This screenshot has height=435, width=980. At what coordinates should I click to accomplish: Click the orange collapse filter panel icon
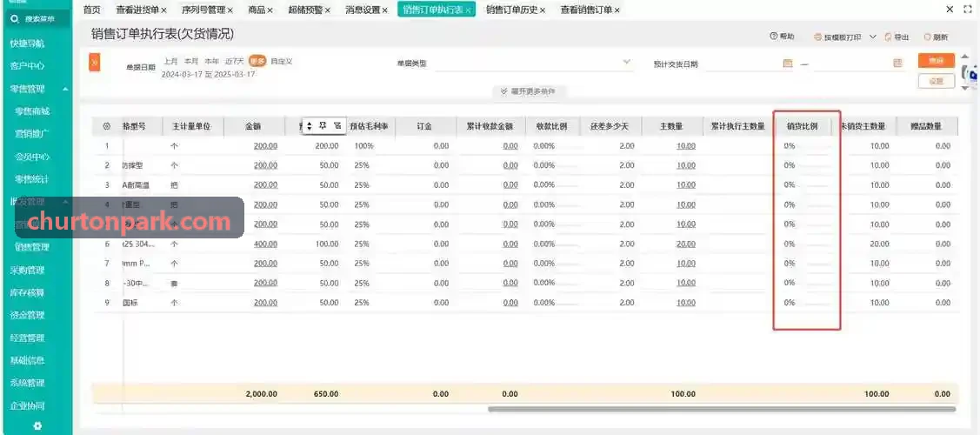tap(95, 63)
